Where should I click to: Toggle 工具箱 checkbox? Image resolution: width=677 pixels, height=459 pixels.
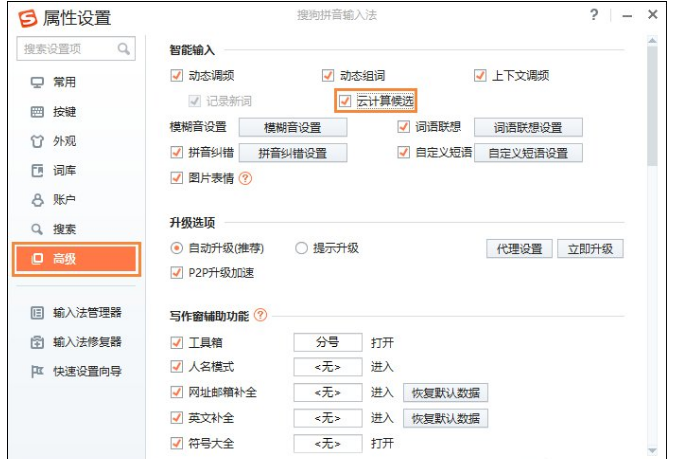coord(176,342)
